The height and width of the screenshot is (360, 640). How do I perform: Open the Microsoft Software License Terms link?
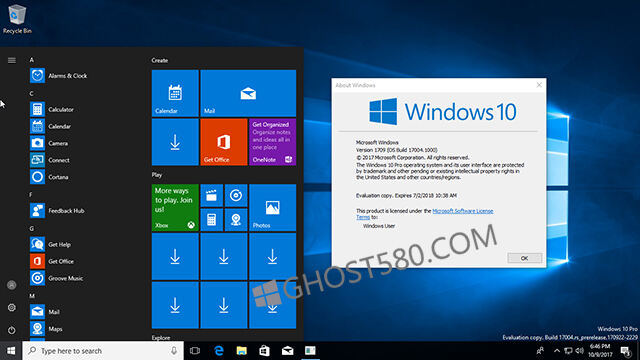pos(425,214)
